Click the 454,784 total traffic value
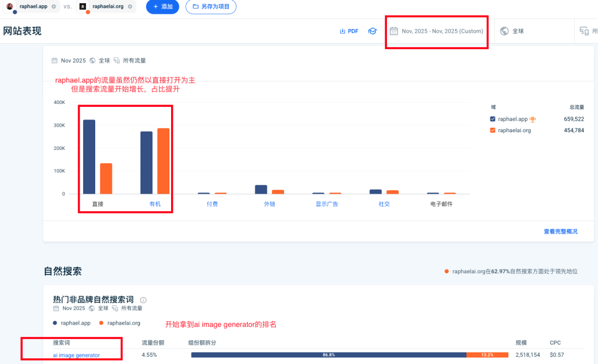Image resolution: width=598 pixels, height=364 pixels. pos(574,131)
